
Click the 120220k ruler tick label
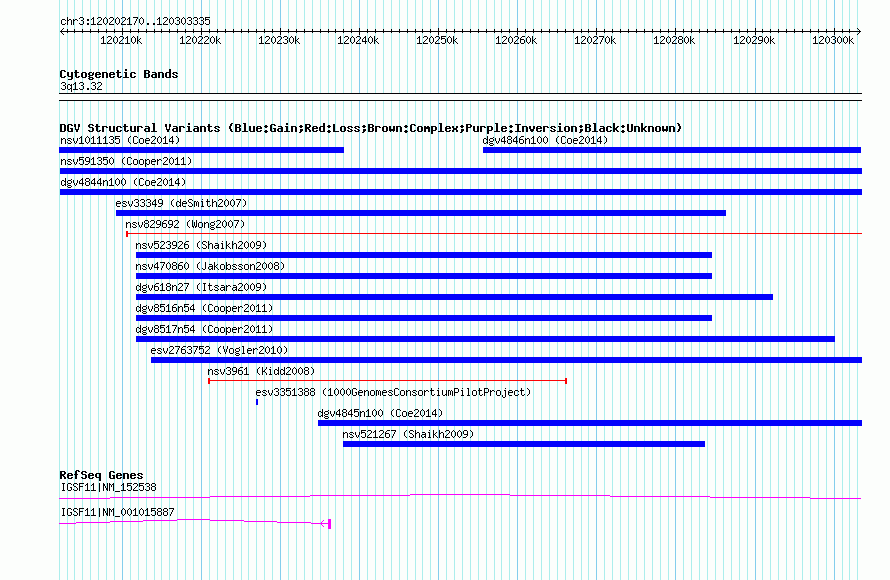[200, 40]
